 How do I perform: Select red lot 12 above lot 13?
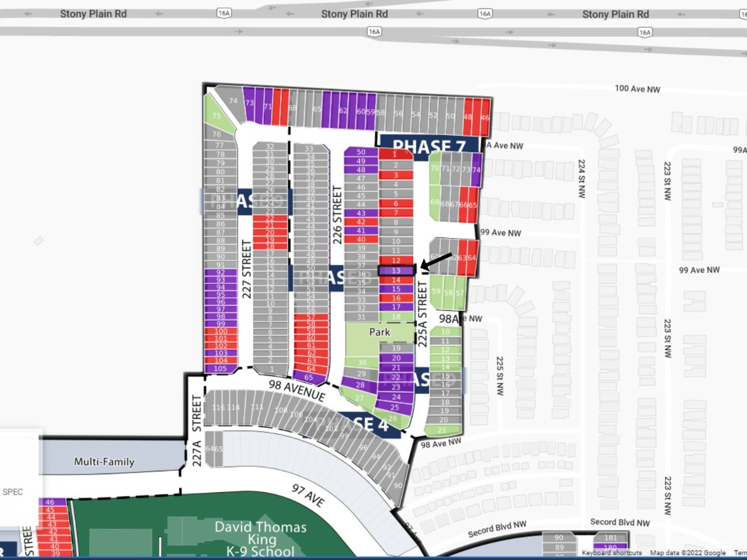click(396, 261)
